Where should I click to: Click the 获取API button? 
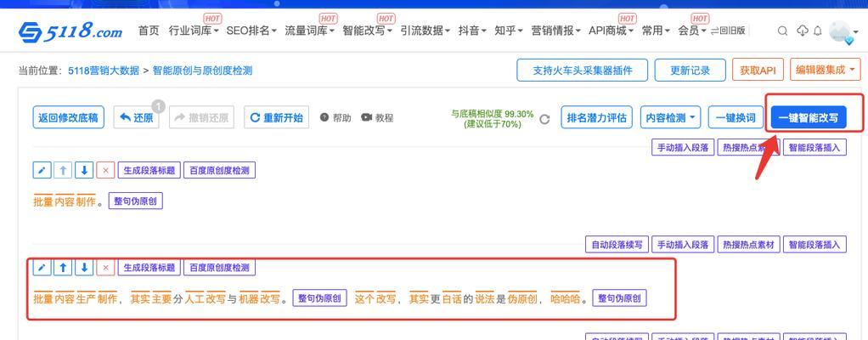[758, 71]
